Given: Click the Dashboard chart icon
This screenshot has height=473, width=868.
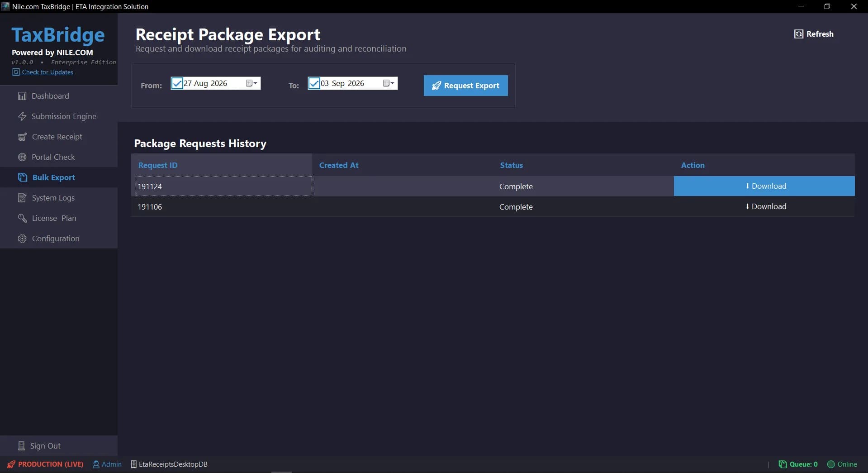Looking at the screenshot, I should point(22,96).
